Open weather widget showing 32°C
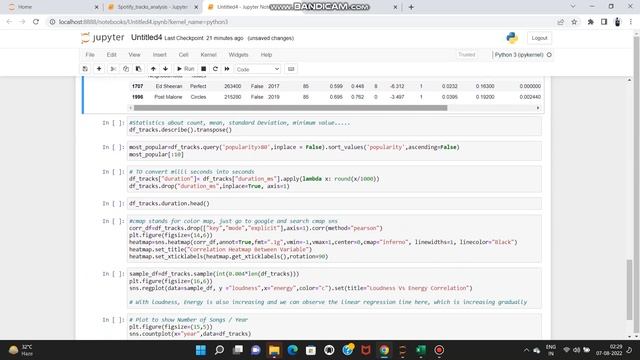Viewport: 640px width, 360px height. coord(21,350)
